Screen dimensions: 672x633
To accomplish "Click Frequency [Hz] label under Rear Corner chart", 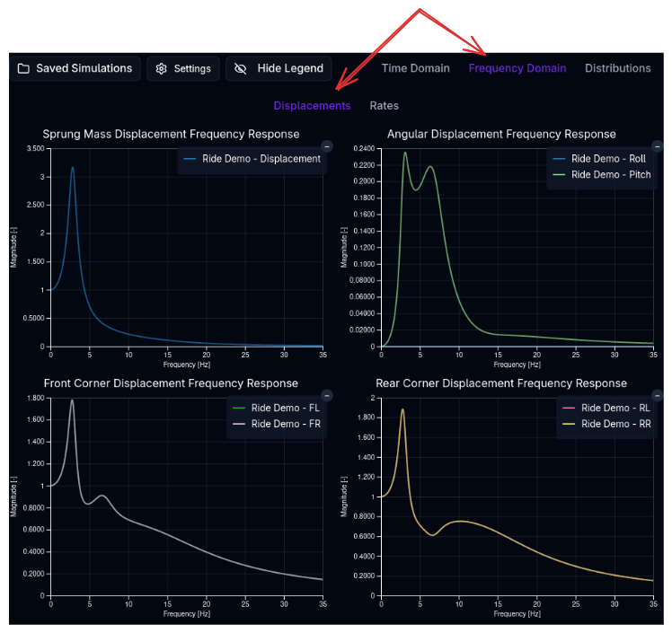I will tap(517, 614).
